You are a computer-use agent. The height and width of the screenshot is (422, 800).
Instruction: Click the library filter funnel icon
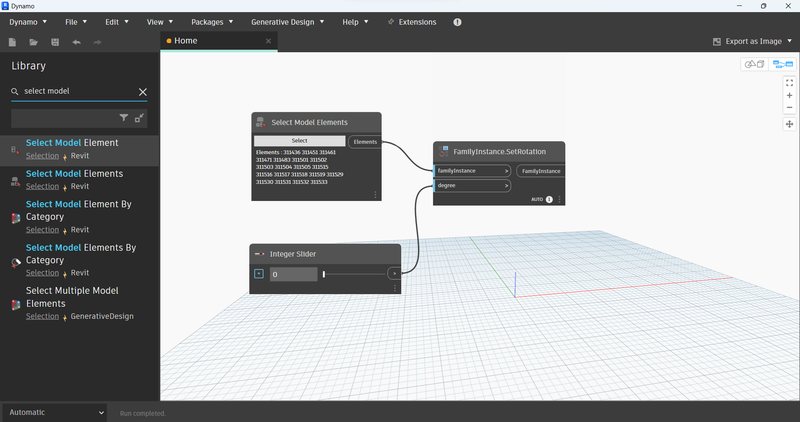(123, 118)
